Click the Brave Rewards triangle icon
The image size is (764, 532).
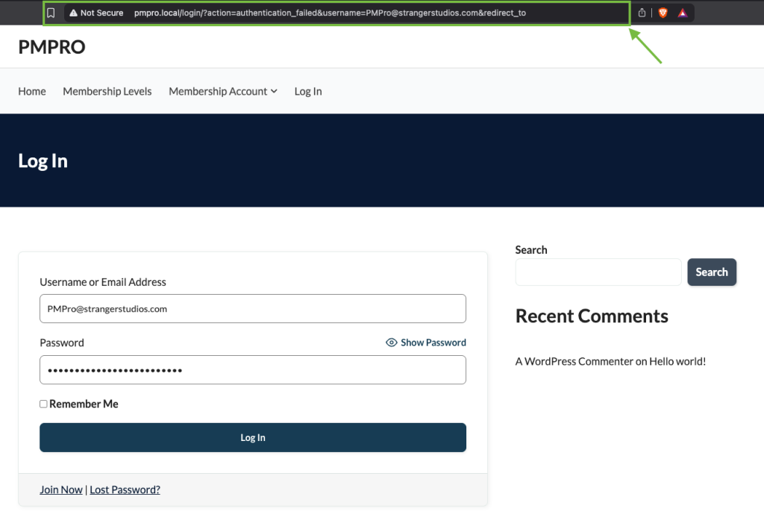tap(681, 12)
